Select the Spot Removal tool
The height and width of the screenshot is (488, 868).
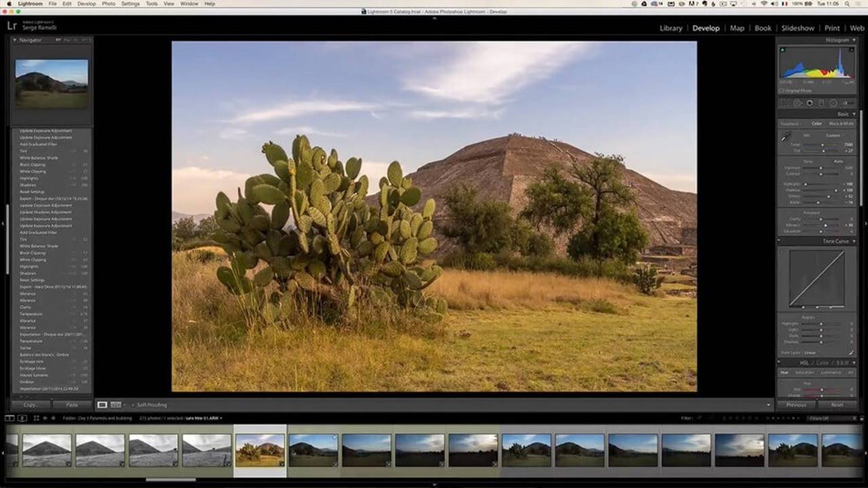(x=797, y=103)
